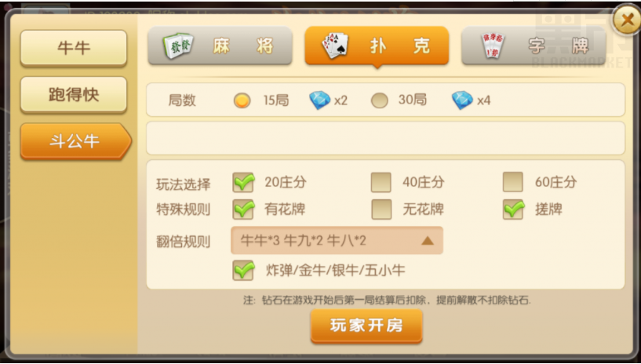
Task: Switch to the 字牌 tab
Action: pyautogui.click(x=534, y=45)
